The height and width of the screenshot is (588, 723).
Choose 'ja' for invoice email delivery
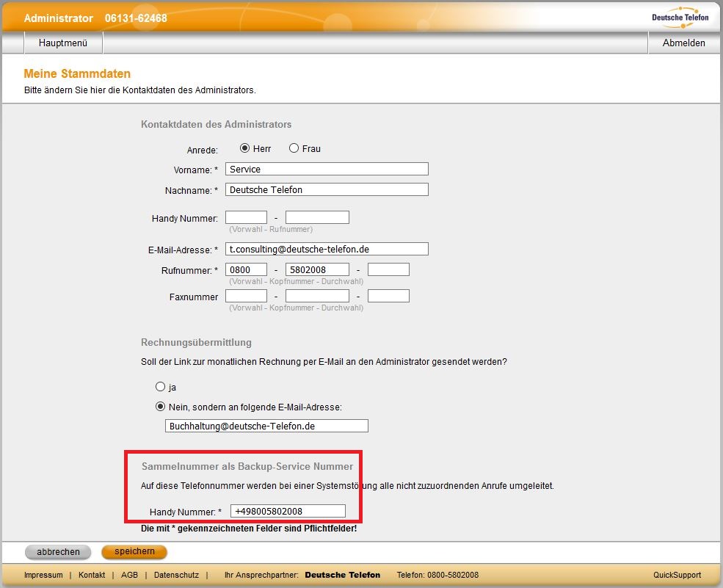click(x=160, y=387)
